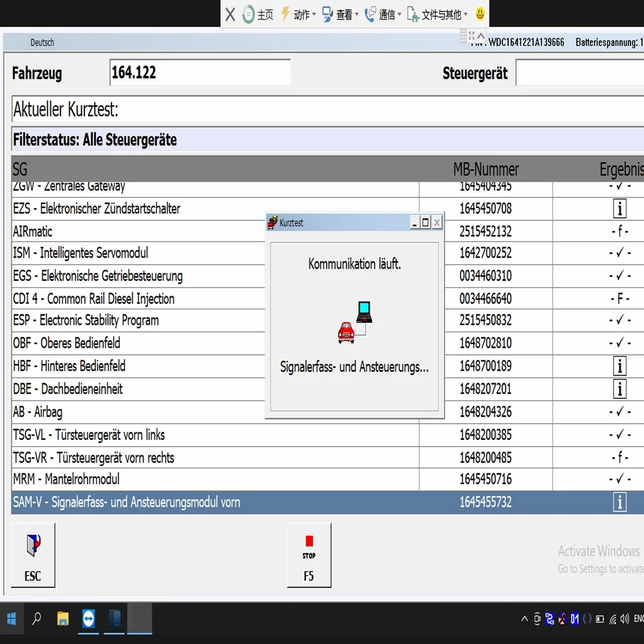644x644 pixels.
Task: Open the 通信 (Communicate) dropdown menu
Action: pyautogui.click(x=383, y=14)
